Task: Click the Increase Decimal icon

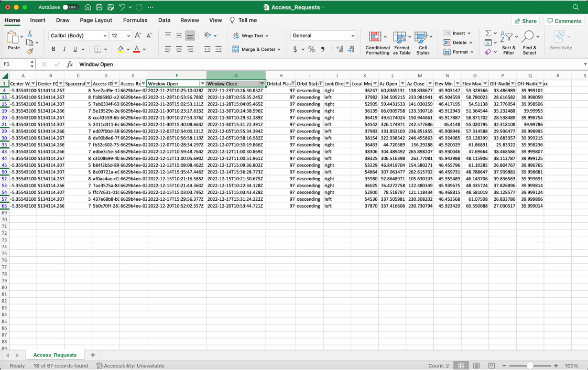Action: pyautogui.click(x=340, y=49)
